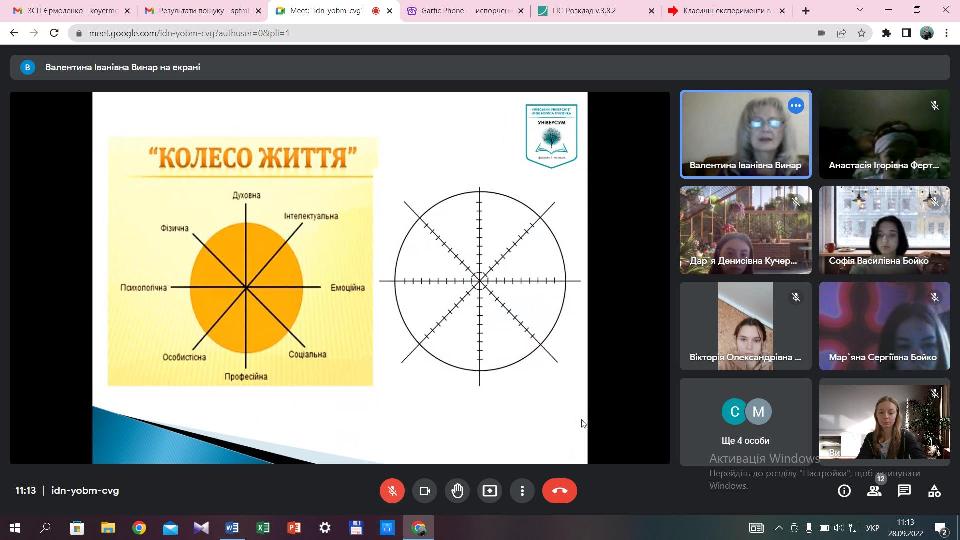
Task: Open the new browser tab button
Action: pyautogui.click(x=805, y=11)
